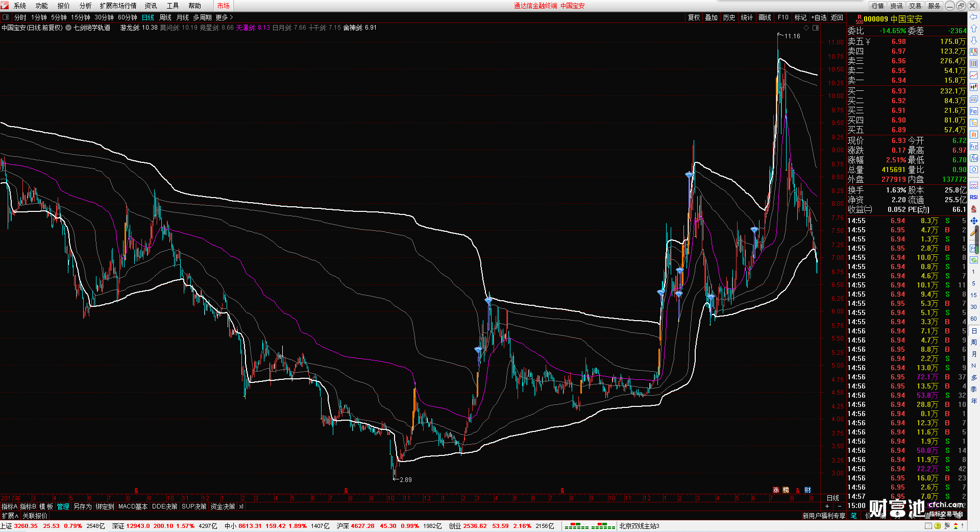Open the 系统 menu
The image size is (980, 532).
20,6
